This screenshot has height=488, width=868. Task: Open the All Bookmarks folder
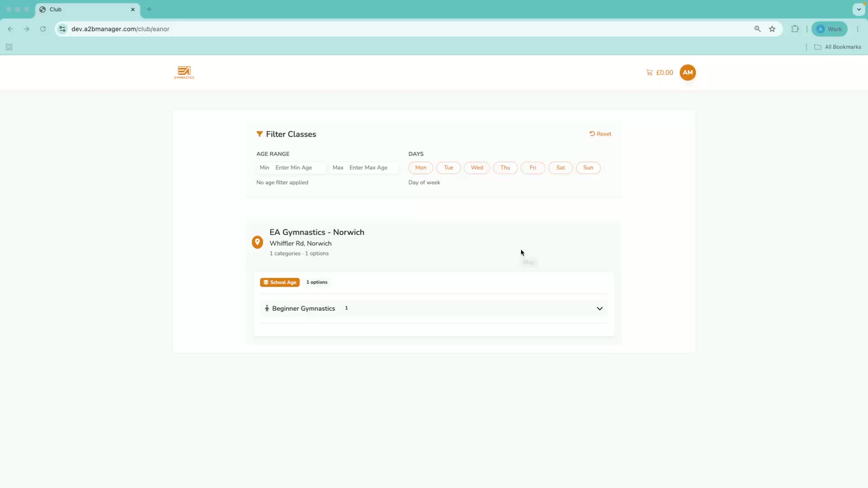coord(838,47)
